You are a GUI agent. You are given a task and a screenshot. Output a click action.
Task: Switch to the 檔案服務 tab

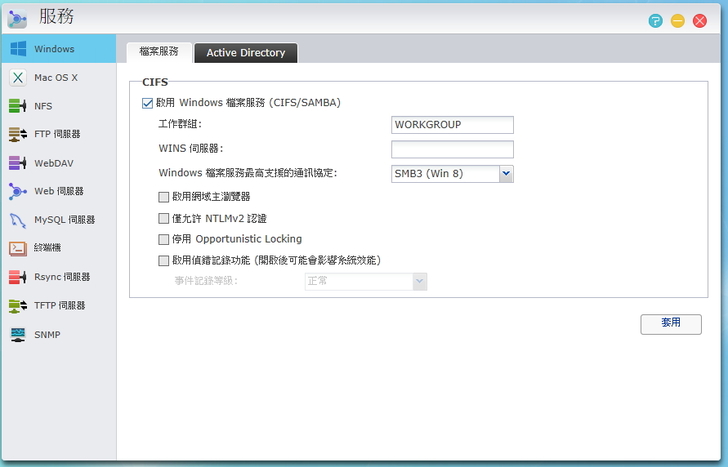tap(159, 52)
